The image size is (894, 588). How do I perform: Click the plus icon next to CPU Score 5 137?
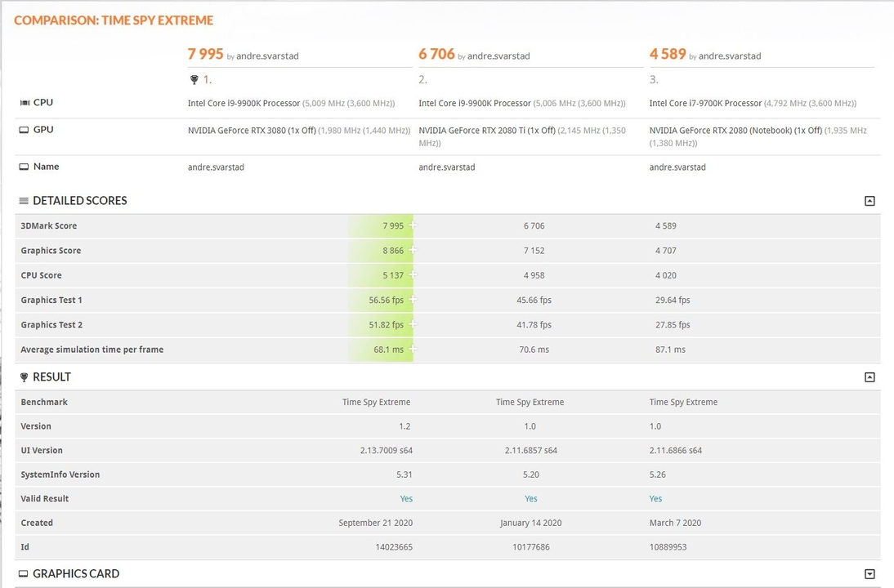(413, 274)
